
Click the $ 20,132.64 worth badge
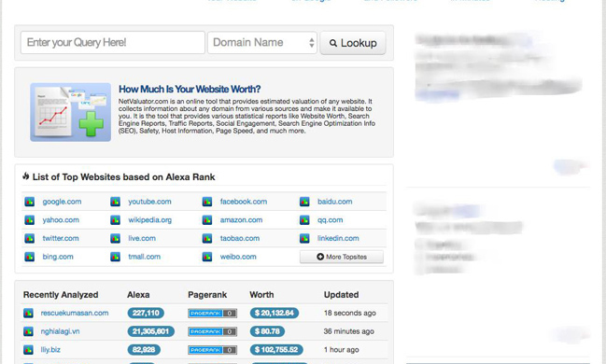coord(274,313)
